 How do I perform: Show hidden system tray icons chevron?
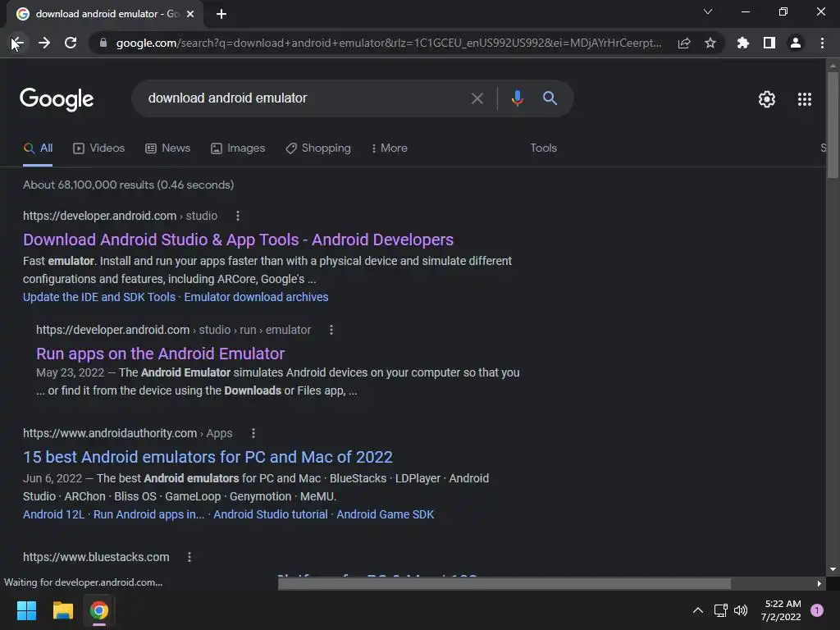coord(697,610)
